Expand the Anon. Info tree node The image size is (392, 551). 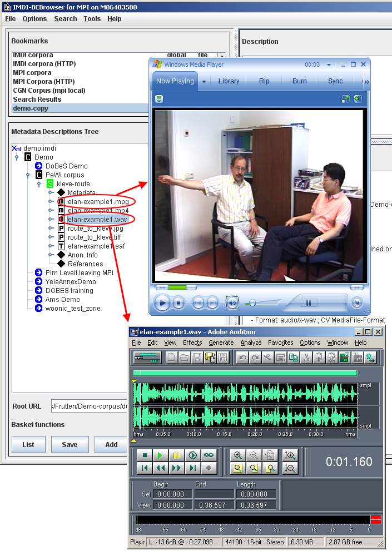(51, 255)
